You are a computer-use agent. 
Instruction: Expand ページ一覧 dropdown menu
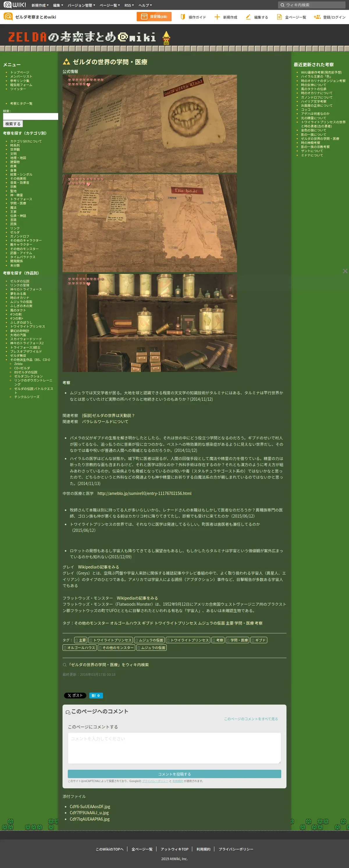[x=109, y=5]
